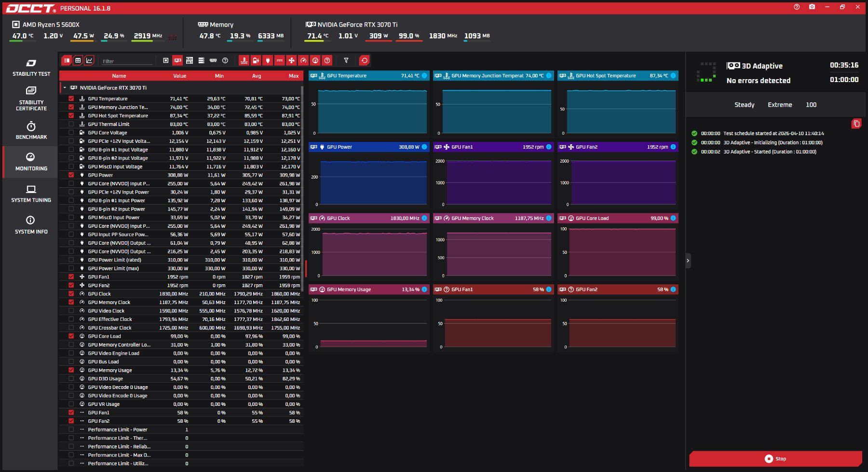The image size is (868, 472).
Task: Click the GPU PCIe +12V Input Power row
Action: point(181,192)
